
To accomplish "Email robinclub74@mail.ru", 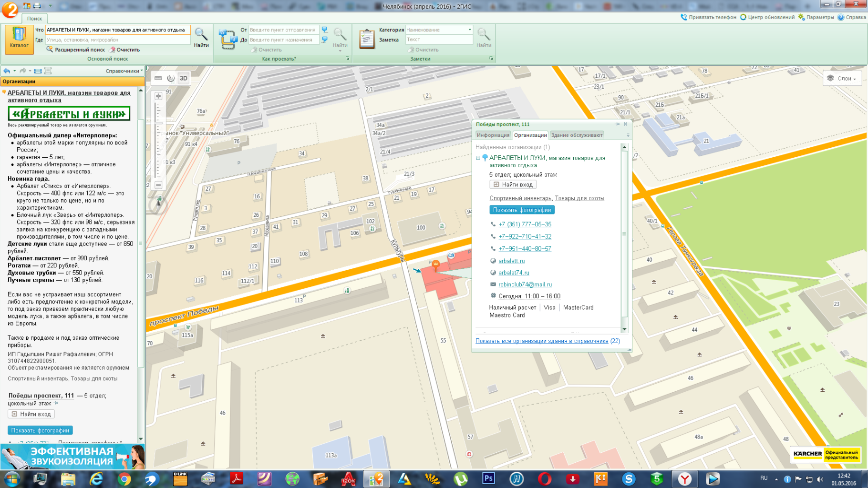I will [x=525, y=285].
